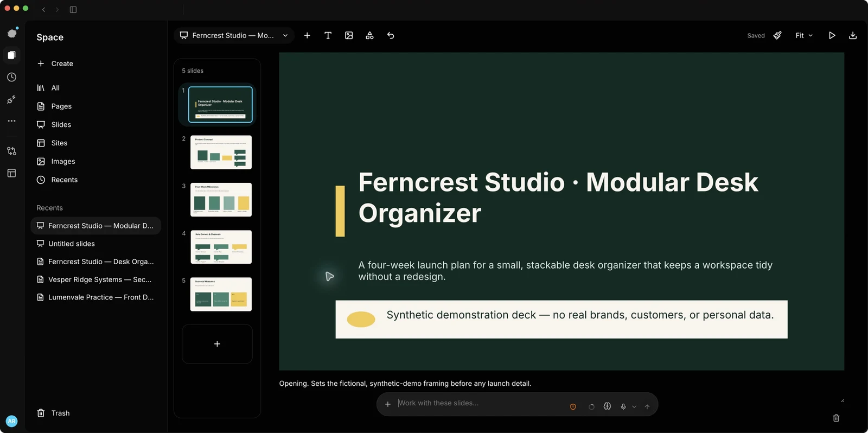Viewport: 868px width, 433px height.
Task: Open the connectors plug icon
Action: pyautogui.click(x=11, y=99)
